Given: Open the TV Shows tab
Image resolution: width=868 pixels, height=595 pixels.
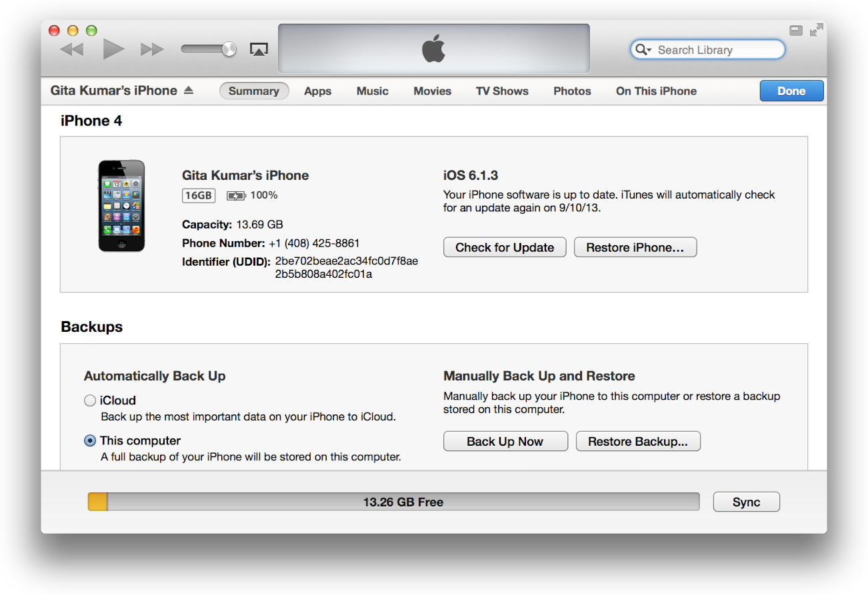Looking at the screenshot, I should (x=502, y=91).
